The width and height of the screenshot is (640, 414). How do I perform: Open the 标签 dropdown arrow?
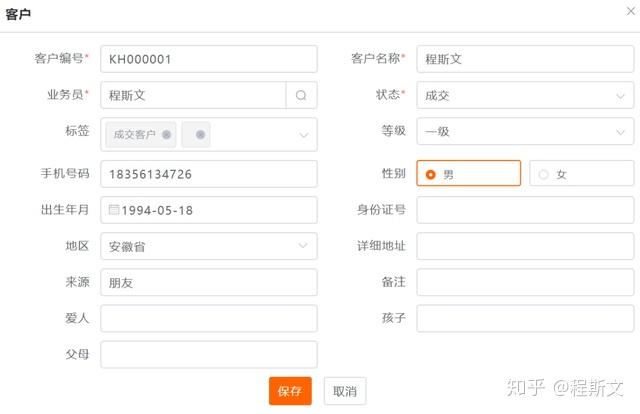click(x=303, y=134)
